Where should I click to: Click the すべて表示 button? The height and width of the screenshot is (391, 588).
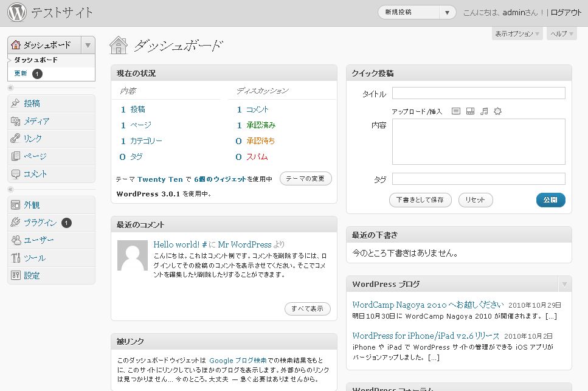(308, 308)
